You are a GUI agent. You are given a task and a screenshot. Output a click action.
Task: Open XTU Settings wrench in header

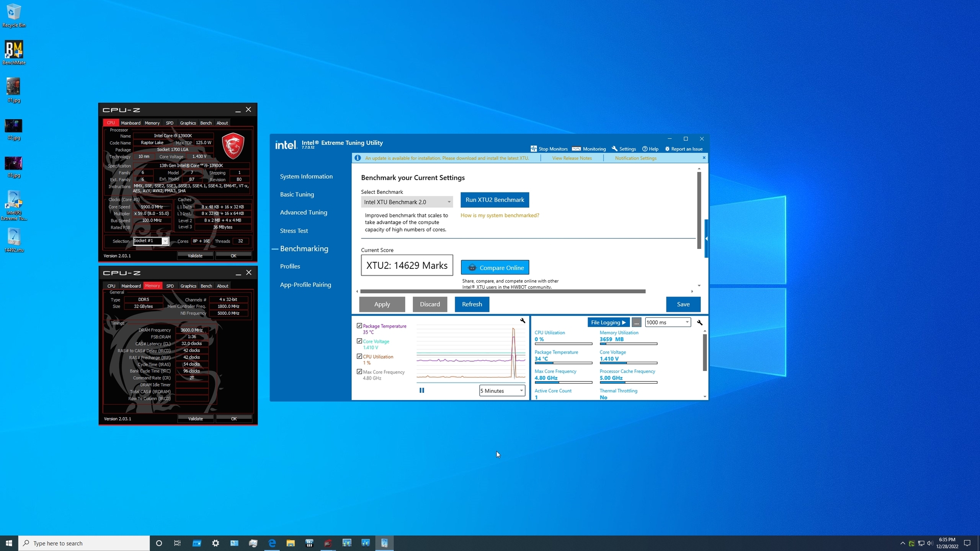[x=624, y=149]
